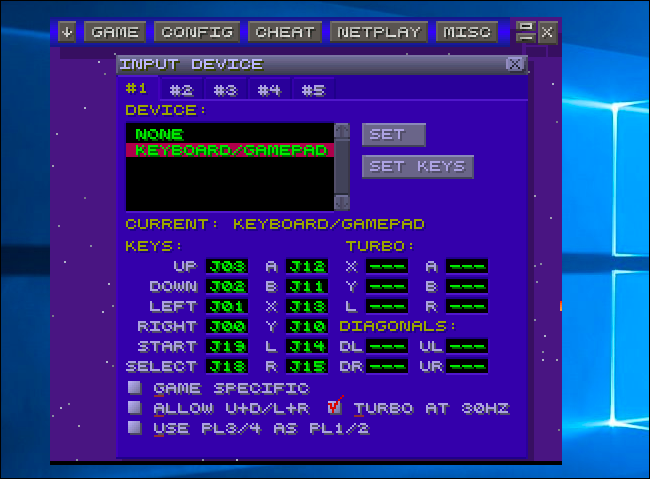650x479 pixels.
Task: Enable the Game Specific checkbox
Action: tap(134, 388)
